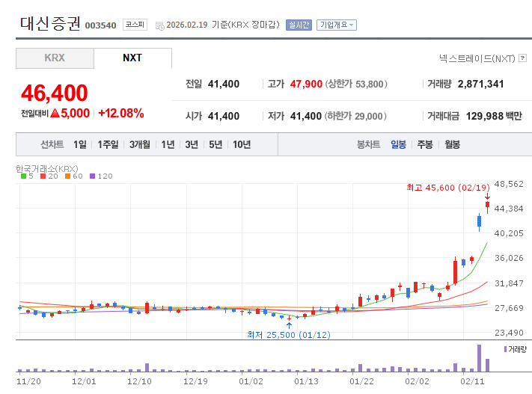Click the 실시간 button
Viewport: 532px width, 394px height.
coord(299,25)
